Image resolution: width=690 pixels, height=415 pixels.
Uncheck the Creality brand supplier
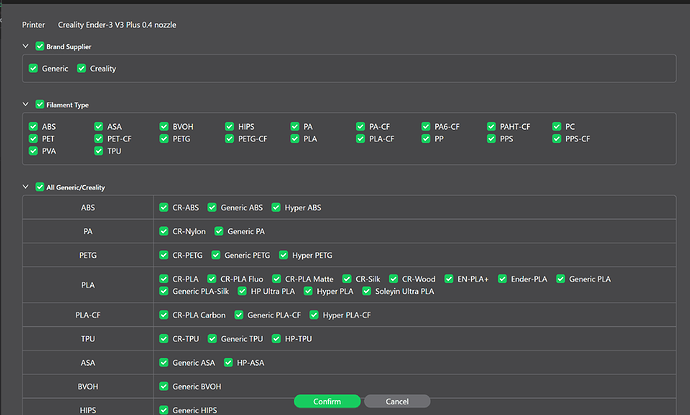[x=81, y=68]
